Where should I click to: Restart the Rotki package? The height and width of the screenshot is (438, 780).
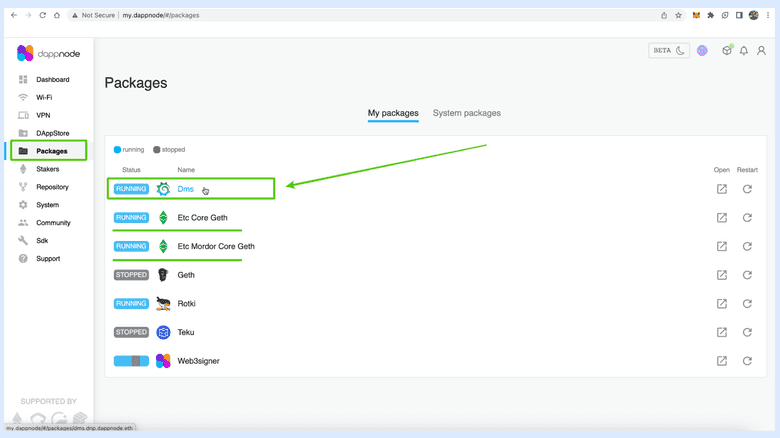click(x=747, y=304)
